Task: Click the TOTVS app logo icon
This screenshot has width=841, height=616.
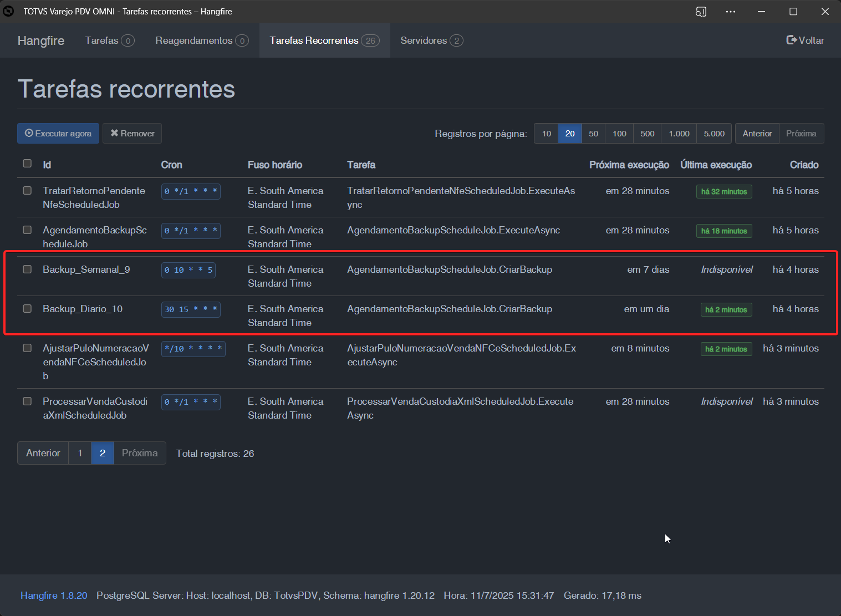Action: pos(8,11)
